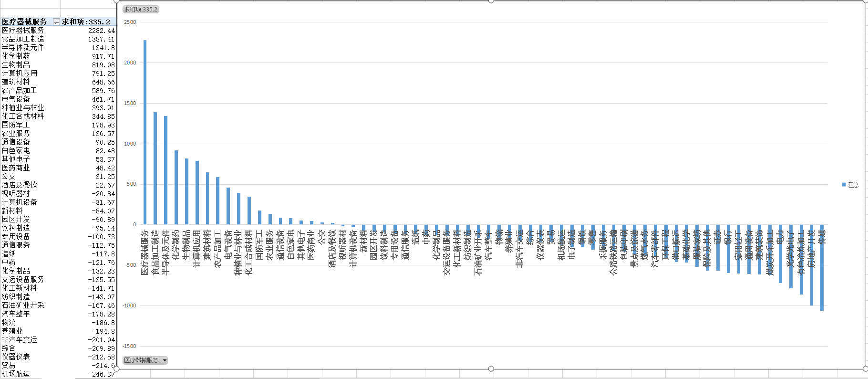The image size is (868, 379).
Task: Select the 半导体及元件 cell in pivot table
Action: 23,48
